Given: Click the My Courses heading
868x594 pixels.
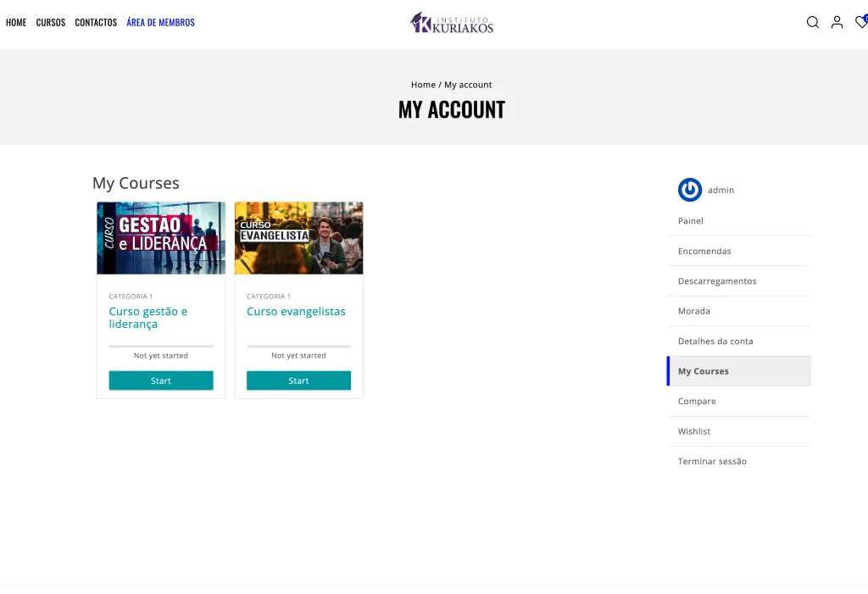Looking at the screenshot, I should 136,183.
